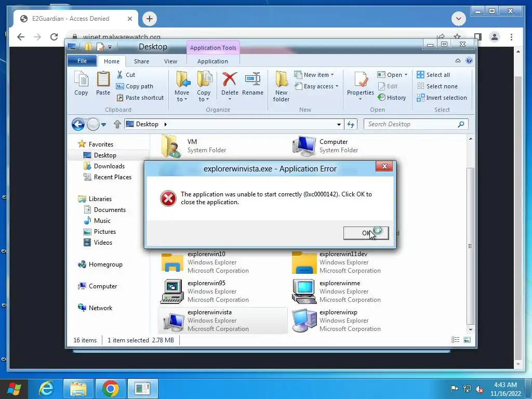Click Copy path in Clipboard group

[x=135, y=86]
